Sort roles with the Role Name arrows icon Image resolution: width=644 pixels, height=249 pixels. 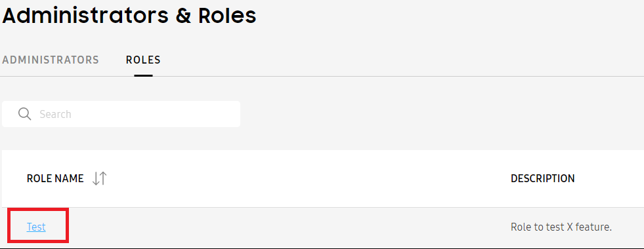pos(99,178)
